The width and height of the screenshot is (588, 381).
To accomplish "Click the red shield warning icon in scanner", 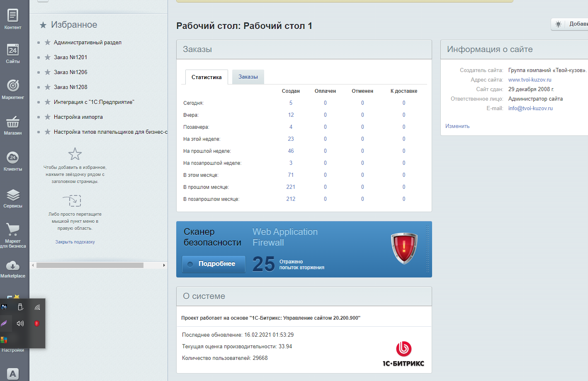I will point(404,248).
